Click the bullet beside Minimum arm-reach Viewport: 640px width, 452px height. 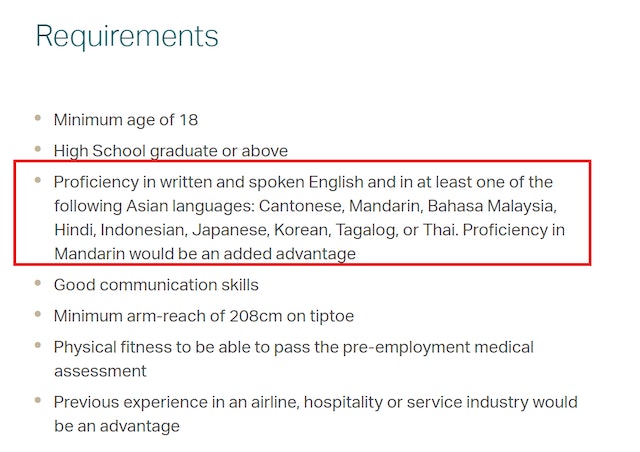[x=38, y=314]
